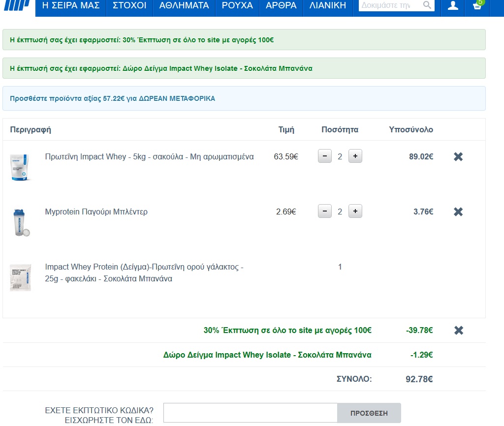504x426 pixels.
Task: Remove the 30% discount from basket
Action: point(459,330)
